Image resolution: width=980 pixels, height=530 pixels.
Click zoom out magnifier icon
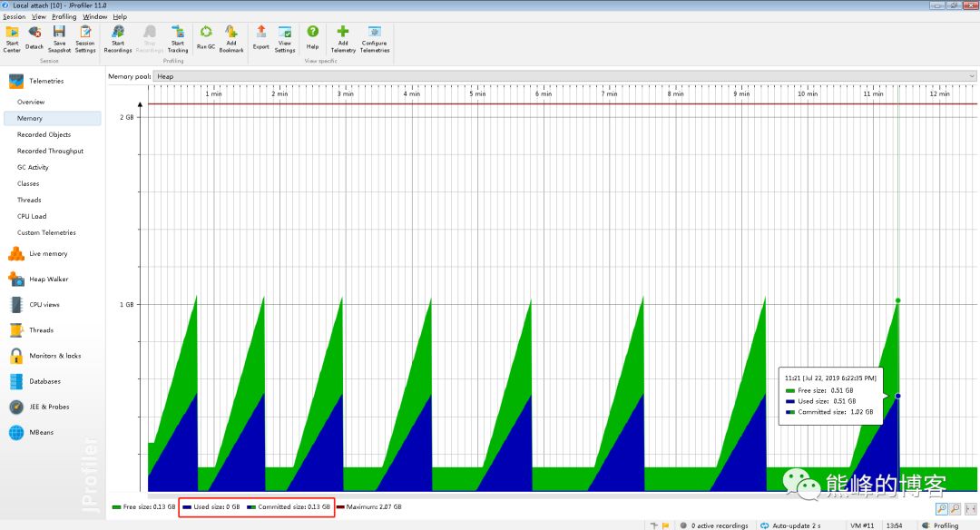pos(955,509)
